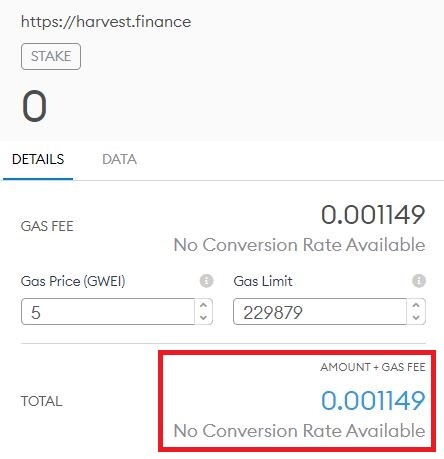Click the AMOUNT + GAS FEE label
This screenshot has height=459, width=444.
[373, 367]
